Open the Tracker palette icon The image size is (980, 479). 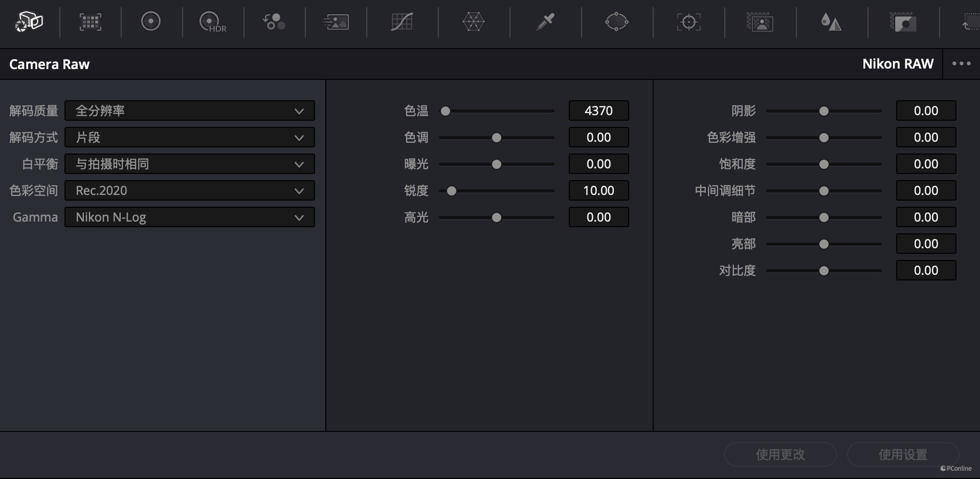(x=688, y=21)
